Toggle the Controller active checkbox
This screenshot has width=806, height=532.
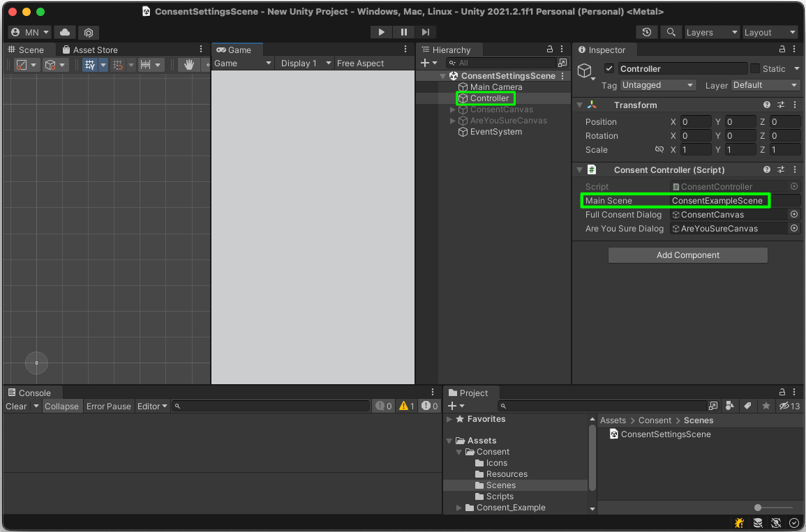click(609, 68)
